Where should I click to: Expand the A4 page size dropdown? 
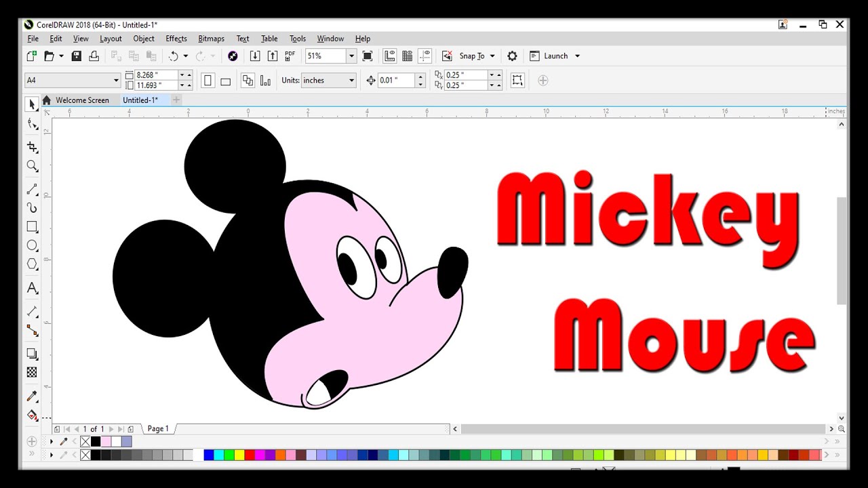point(116,80)
